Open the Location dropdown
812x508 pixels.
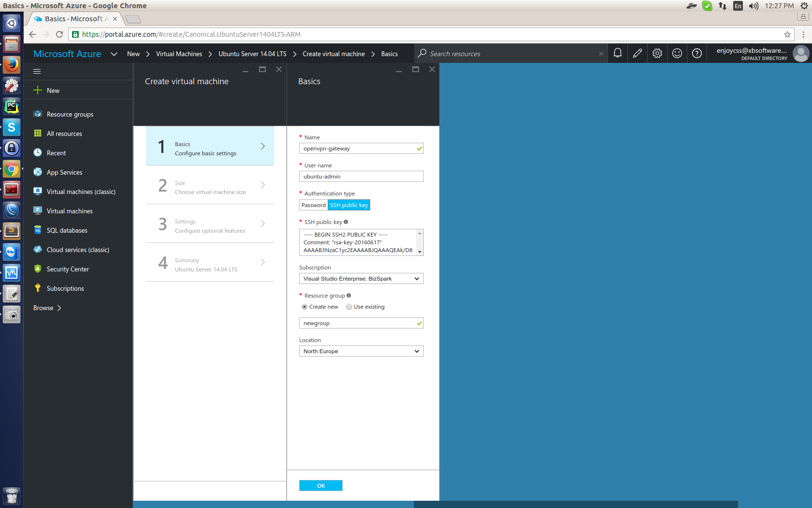pyautogui.click(x=361, y=351)
